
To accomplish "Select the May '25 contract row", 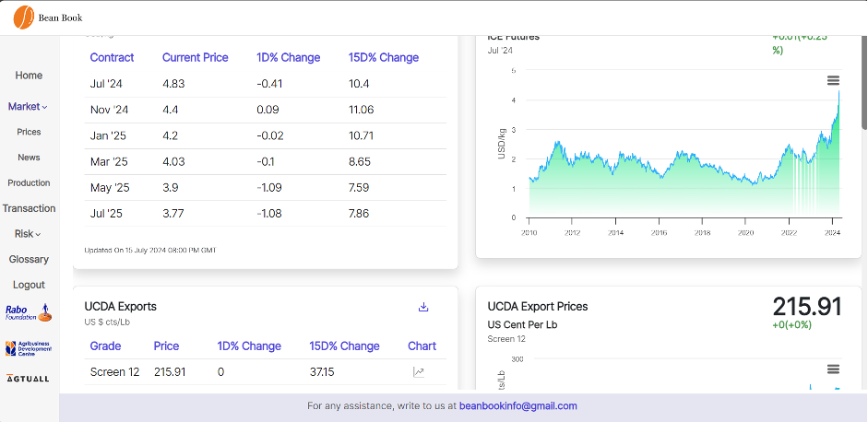I will pyautogui.click(x=265, y=187).
